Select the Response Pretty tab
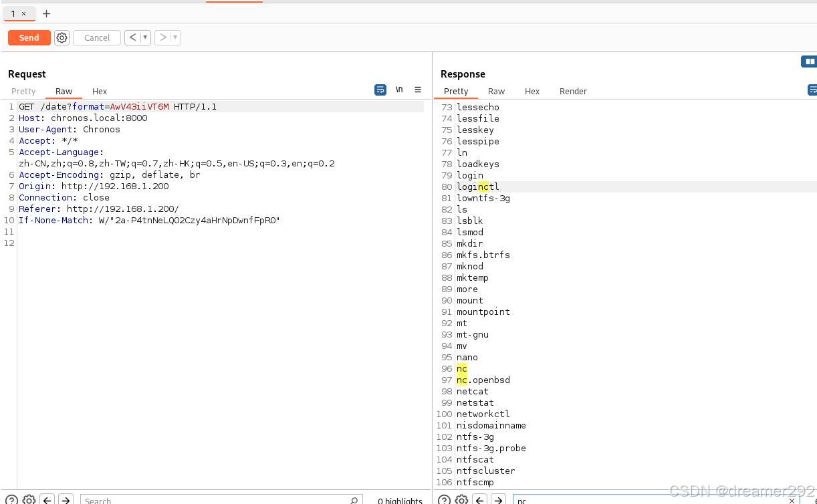817x504 pixels. tap(456, 92)
